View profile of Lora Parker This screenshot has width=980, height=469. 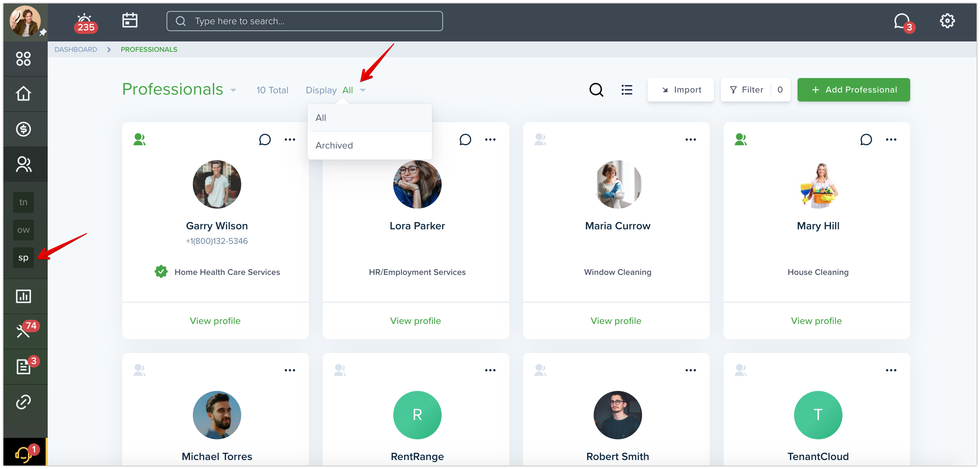[415, 321]
